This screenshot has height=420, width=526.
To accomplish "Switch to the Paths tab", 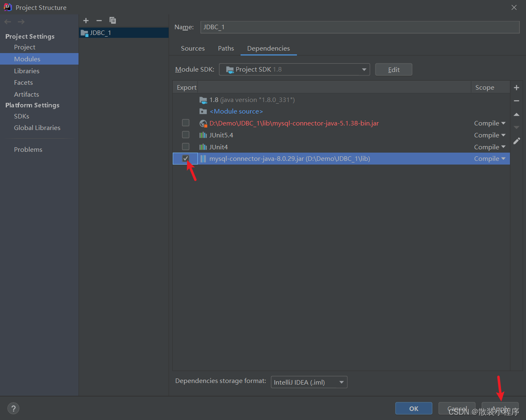I will click(x=226, y=49).
